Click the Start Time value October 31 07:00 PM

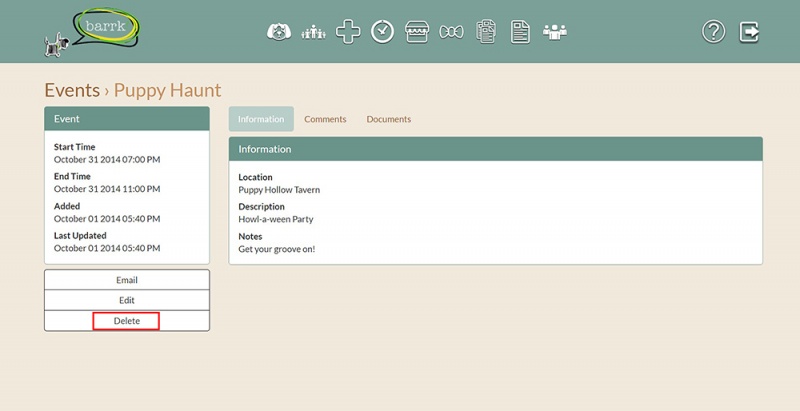pos(107,160)
